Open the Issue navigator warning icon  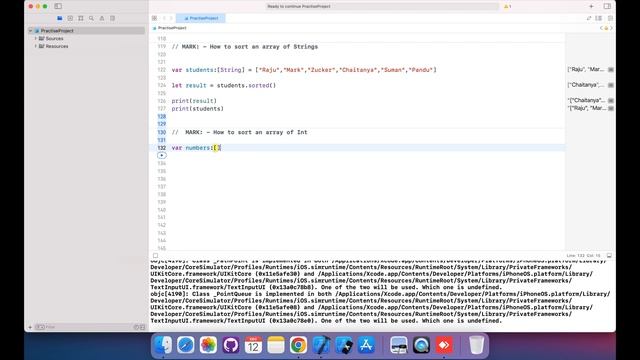102,18
